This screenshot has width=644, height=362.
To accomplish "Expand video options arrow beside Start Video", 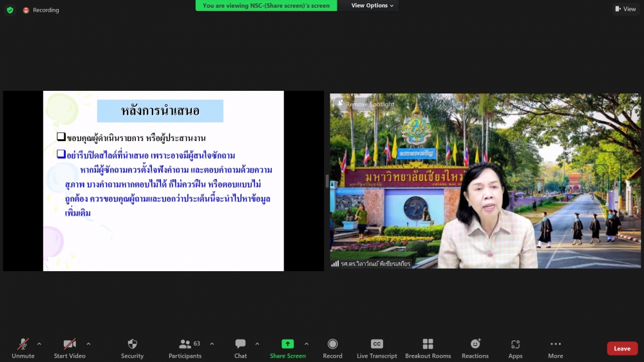I will pyautogui.click(x=88, y=344).
